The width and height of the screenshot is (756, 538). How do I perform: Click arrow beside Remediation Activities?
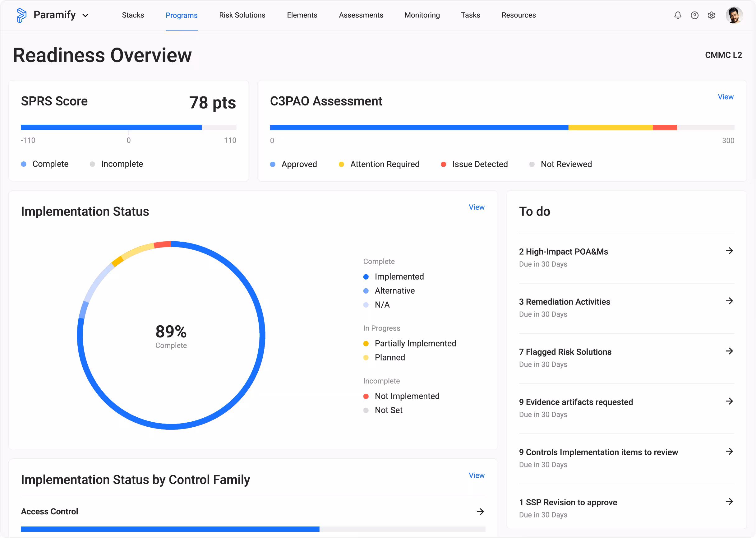(x=729, y=301)
